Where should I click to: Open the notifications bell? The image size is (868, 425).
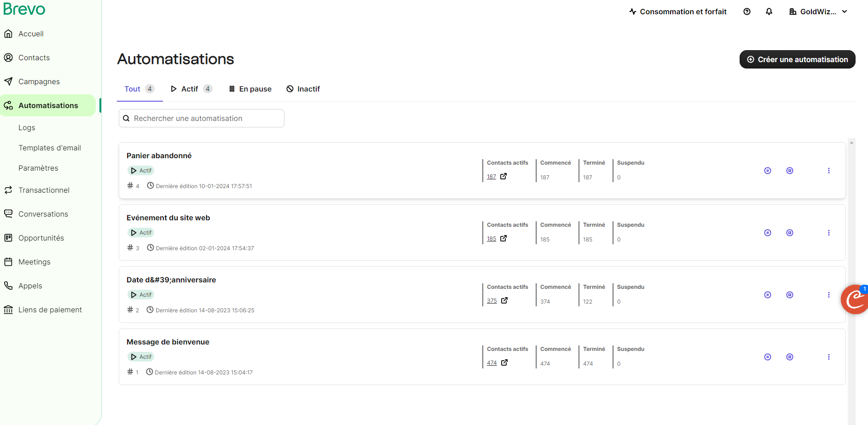pyautogui.click(x=769, y=11)
